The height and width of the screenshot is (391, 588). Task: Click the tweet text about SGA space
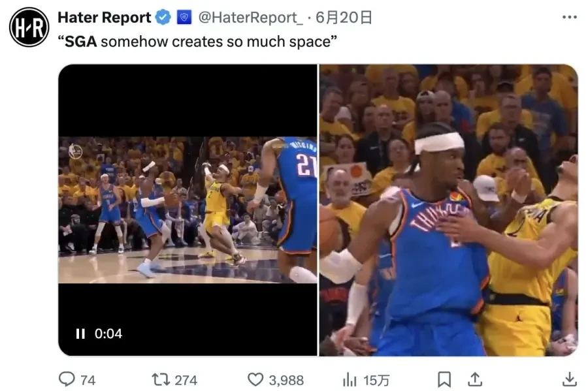pyautogui.click(x=197, y=42)
